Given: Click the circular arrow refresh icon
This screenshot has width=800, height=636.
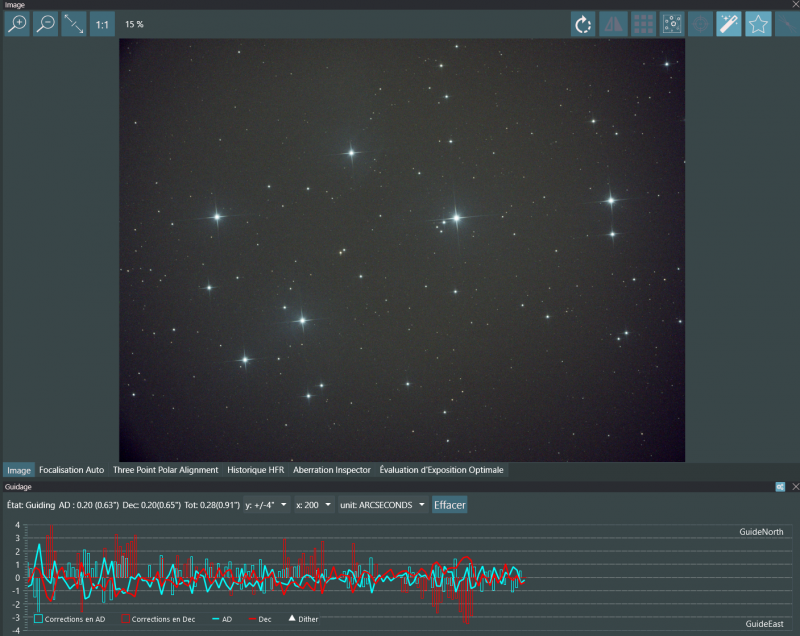Looking at the screenshot, I should click(x=583, y=24).
